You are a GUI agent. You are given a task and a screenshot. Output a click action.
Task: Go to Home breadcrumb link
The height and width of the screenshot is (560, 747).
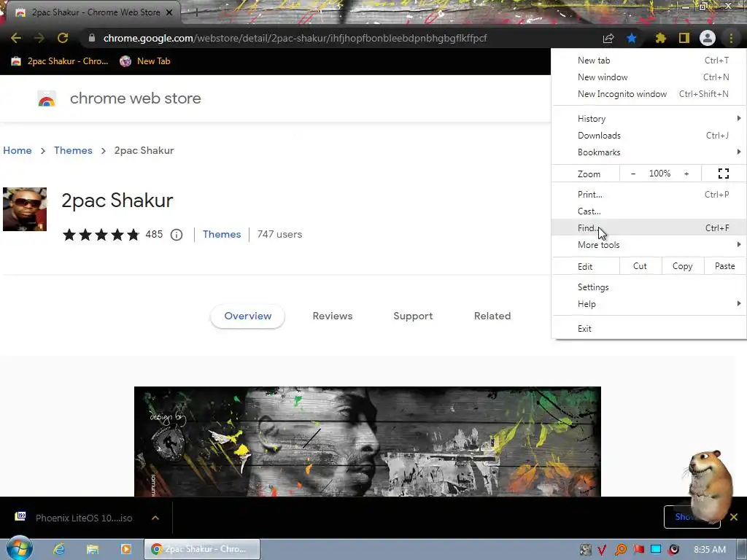[18, 150]
